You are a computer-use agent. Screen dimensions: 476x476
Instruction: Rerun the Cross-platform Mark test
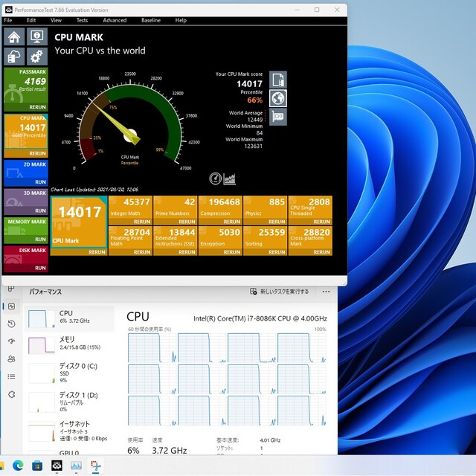coord(322,252)
